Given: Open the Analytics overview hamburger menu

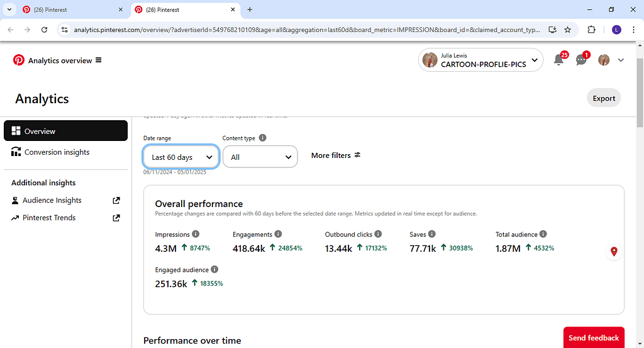Looking at the screenshot, I should (99, 60).
